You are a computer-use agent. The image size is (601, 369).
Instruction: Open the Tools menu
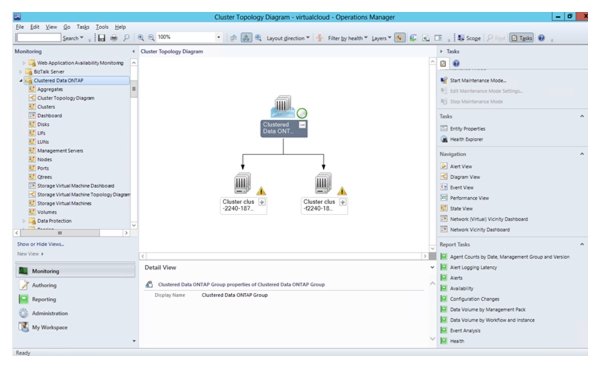click(102, 27)
